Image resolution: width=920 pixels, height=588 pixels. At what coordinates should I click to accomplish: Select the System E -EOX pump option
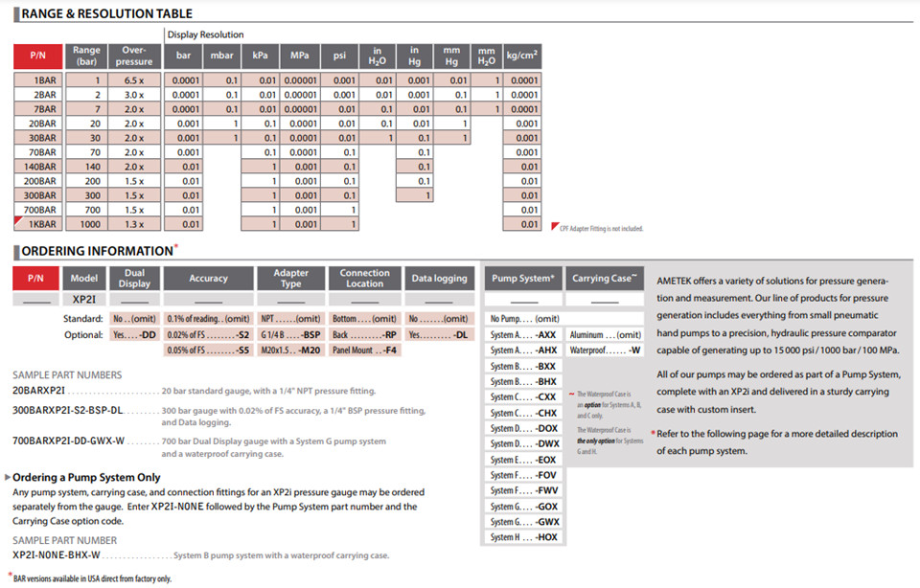tap(523, 460)
